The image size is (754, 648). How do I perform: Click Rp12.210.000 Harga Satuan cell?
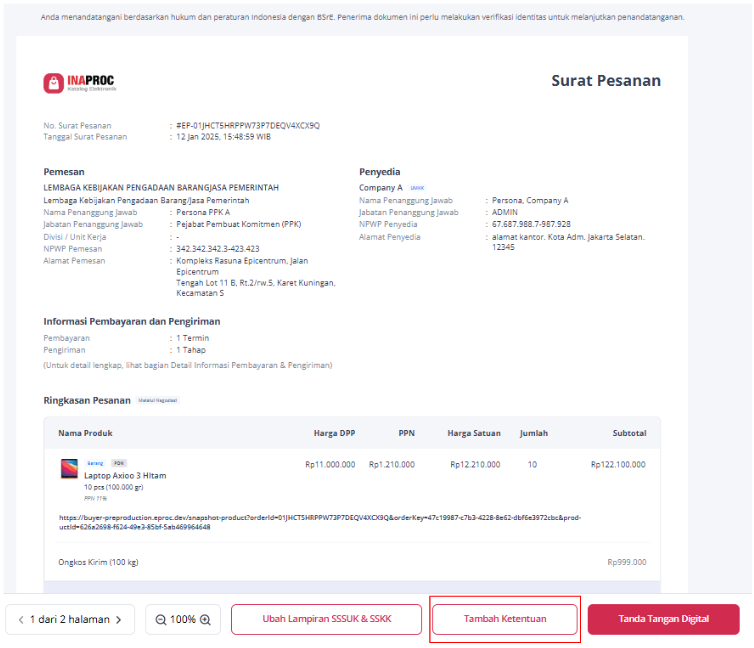coord(475,465)
